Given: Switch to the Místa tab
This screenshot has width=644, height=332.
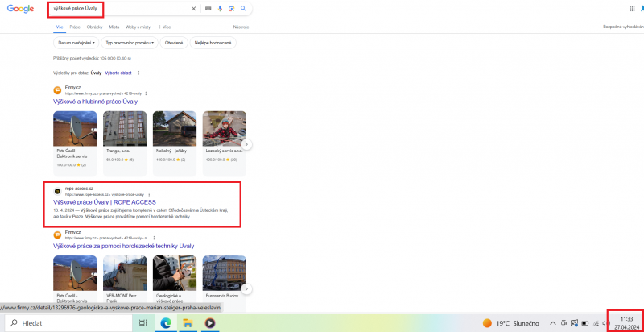Looking at the screenshot, I should [114, 27].
